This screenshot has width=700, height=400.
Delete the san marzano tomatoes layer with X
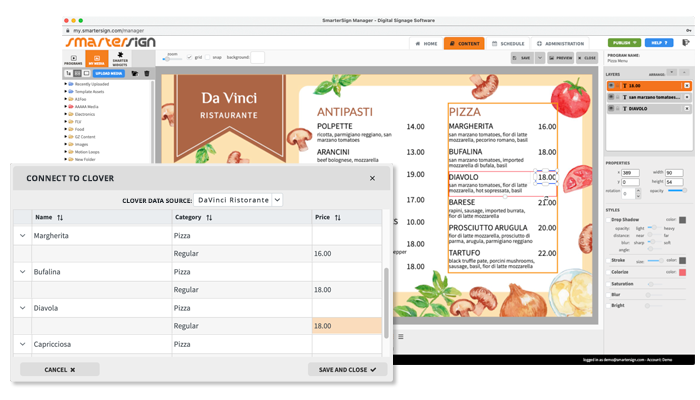[687, 97]
